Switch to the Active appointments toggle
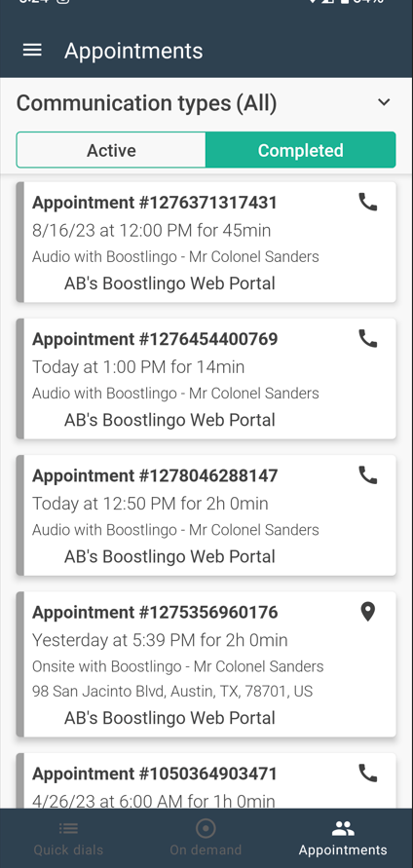Screen dimensions: 413x868 click(111, 150)
